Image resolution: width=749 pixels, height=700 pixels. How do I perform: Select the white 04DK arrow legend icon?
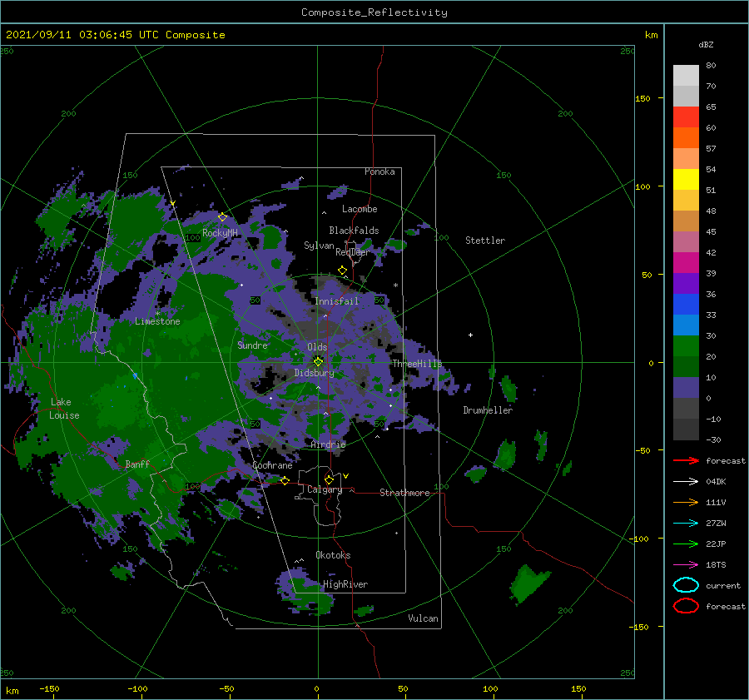pyautogui.click(x=686, y=482)
